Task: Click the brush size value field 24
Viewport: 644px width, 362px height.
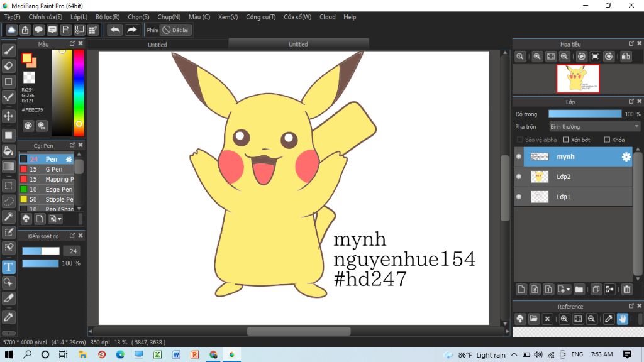Action: click(x=73, y=251)
